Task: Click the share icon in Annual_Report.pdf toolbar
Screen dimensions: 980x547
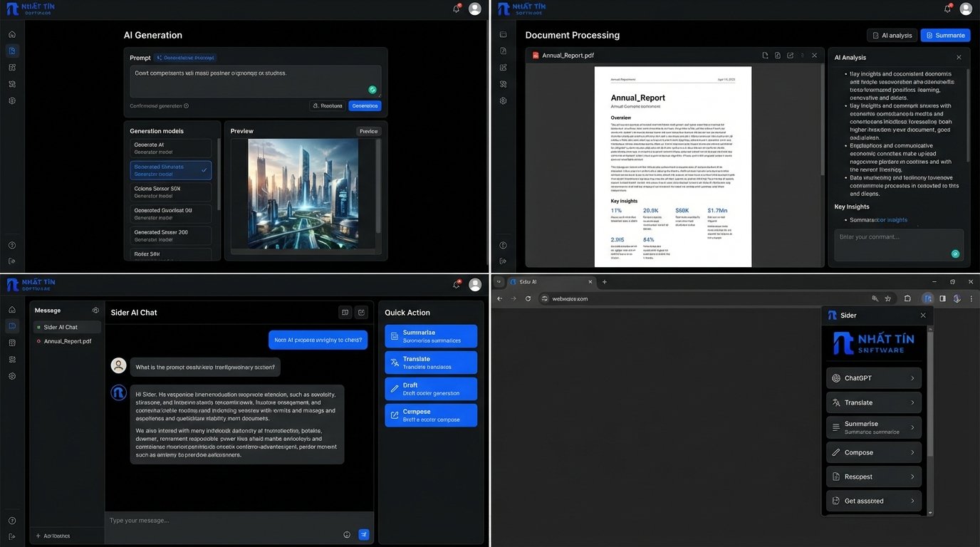Action: 791,56
